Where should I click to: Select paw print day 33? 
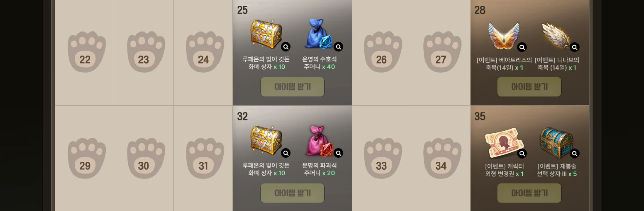383,158
